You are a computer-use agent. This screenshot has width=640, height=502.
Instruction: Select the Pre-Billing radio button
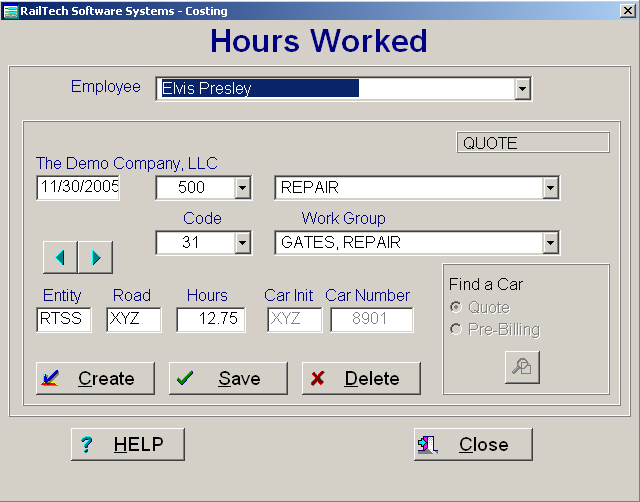tap(456, 330)
